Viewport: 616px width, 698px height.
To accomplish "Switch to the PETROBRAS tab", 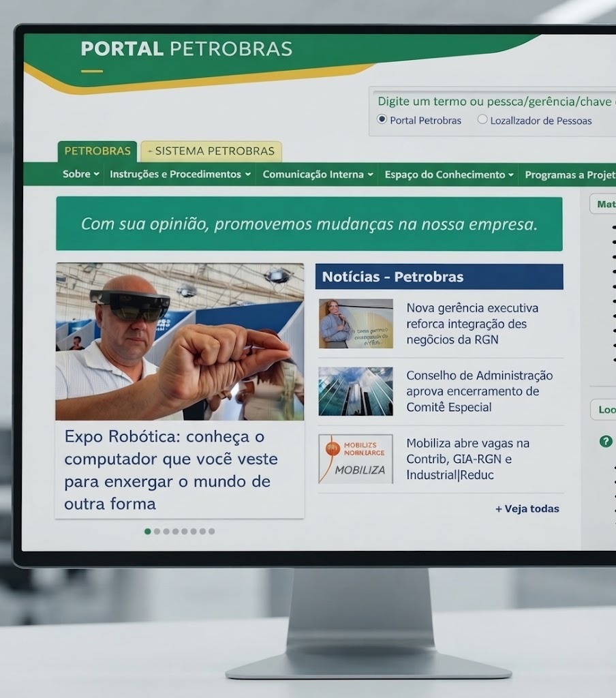I will pos(97,151).
